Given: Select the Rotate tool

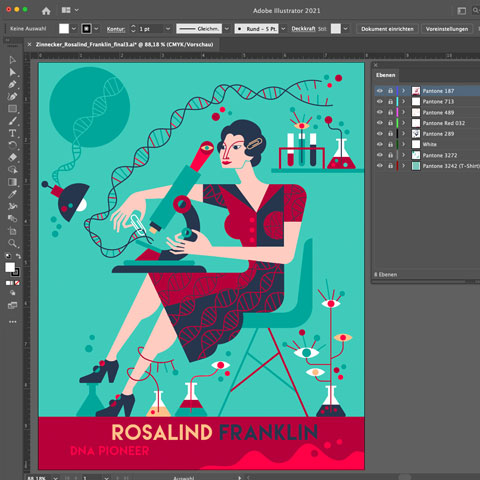Looking at the screenshot, I should point(12,145).
